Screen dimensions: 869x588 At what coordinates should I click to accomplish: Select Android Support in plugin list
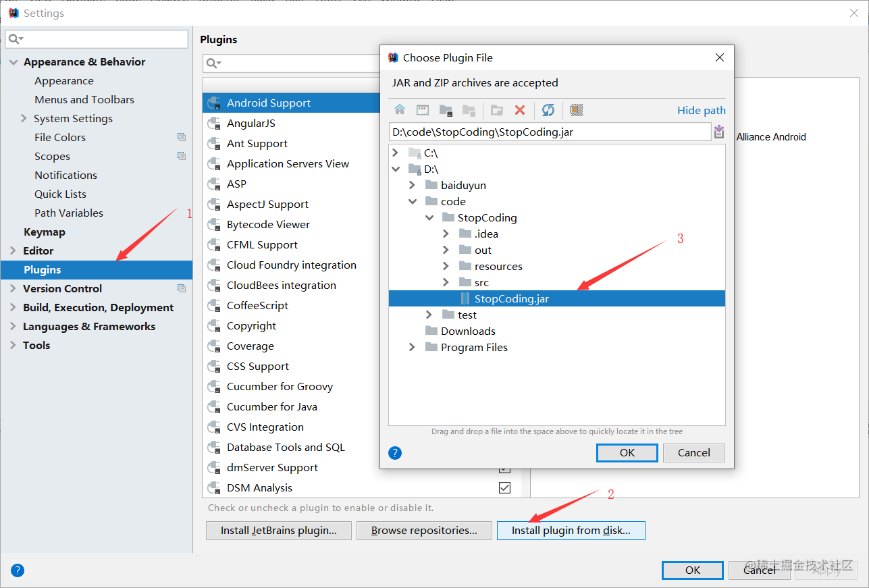point(292,103)
